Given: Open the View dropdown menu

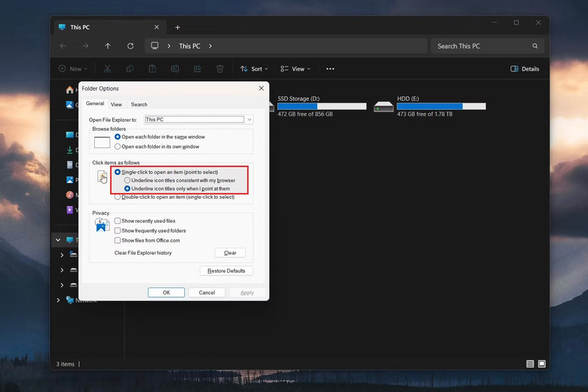Looking at the screenshot, I should coord(295,69).
